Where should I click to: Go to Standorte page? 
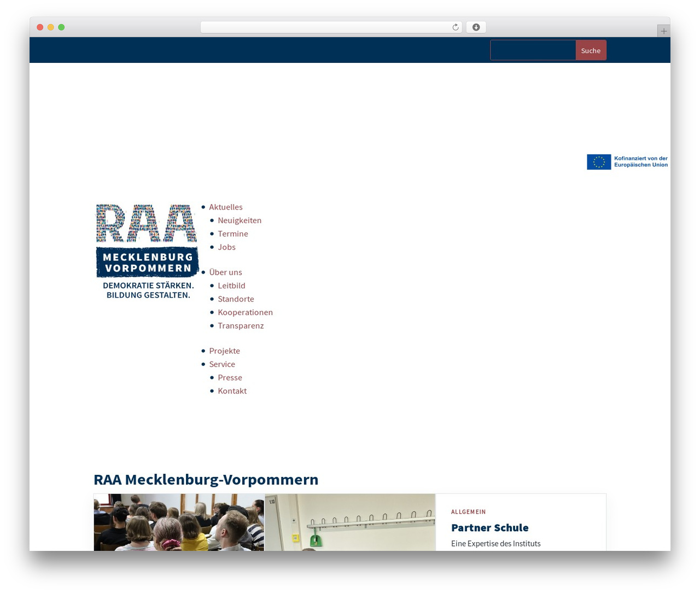[236, 299]
